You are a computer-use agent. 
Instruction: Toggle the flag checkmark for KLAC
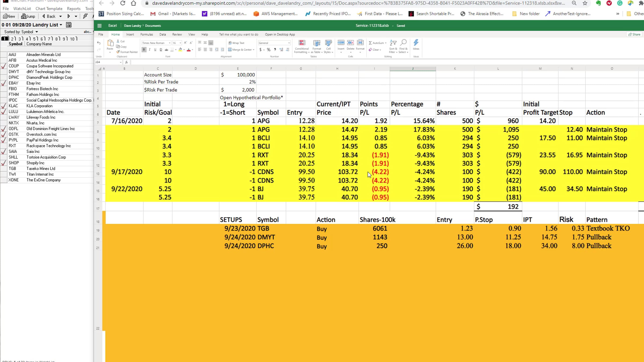4,106
